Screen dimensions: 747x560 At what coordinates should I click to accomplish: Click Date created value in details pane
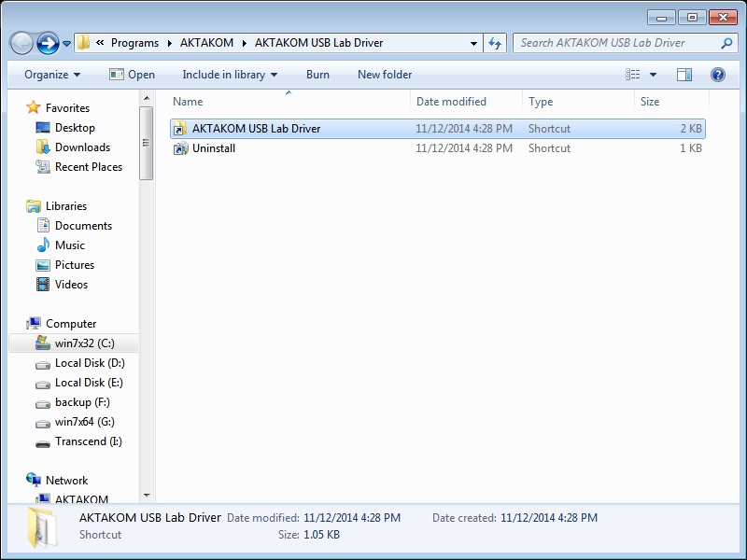(549, 518)
